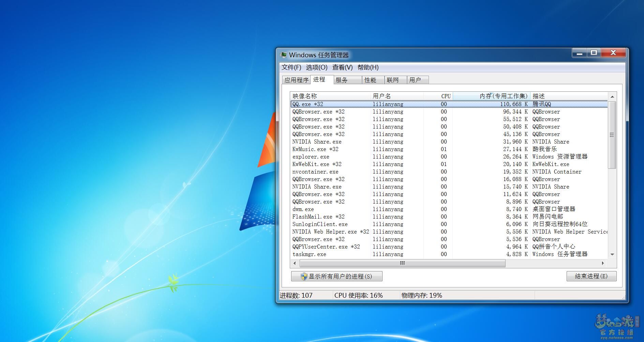This screenshot has width=644, height=342.
Task: Minimize the Task Manager window
Action: click(579, 53)
